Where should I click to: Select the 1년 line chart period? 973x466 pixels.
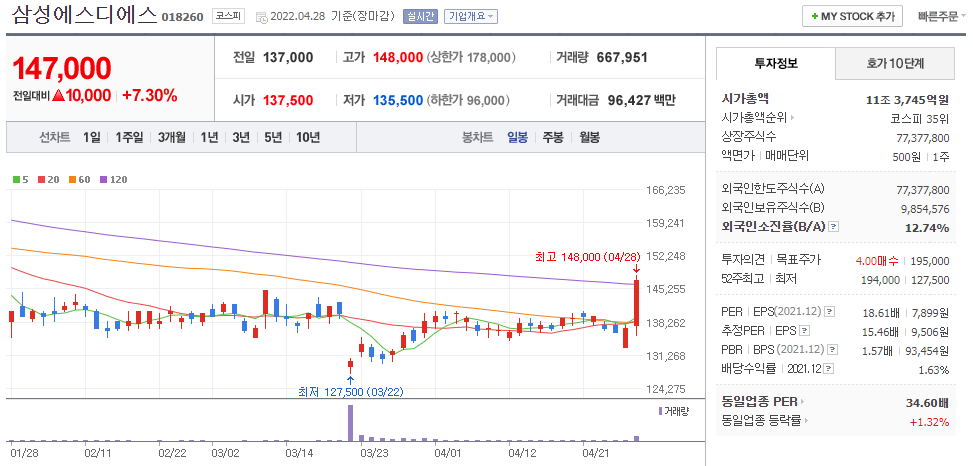[209, 138]
